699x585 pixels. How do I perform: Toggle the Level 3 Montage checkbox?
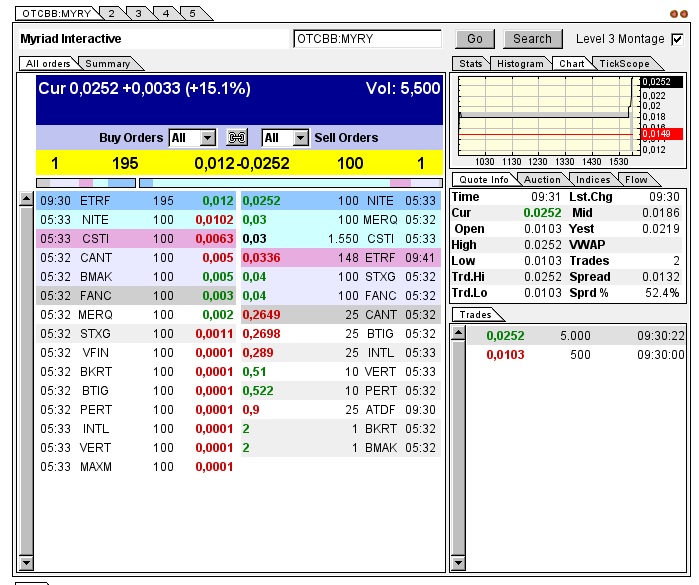coord(677,39)
